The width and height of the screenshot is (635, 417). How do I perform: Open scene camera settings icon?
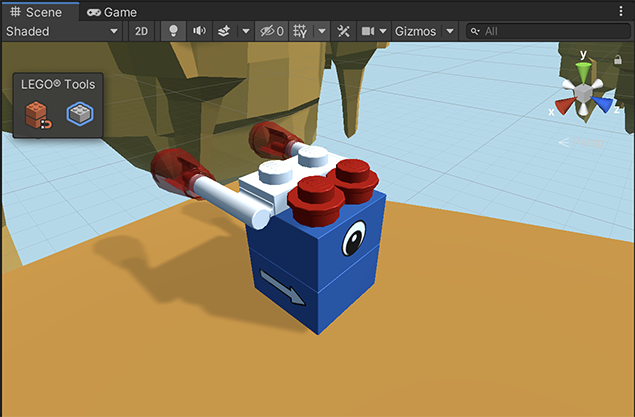tap(368, 31)
